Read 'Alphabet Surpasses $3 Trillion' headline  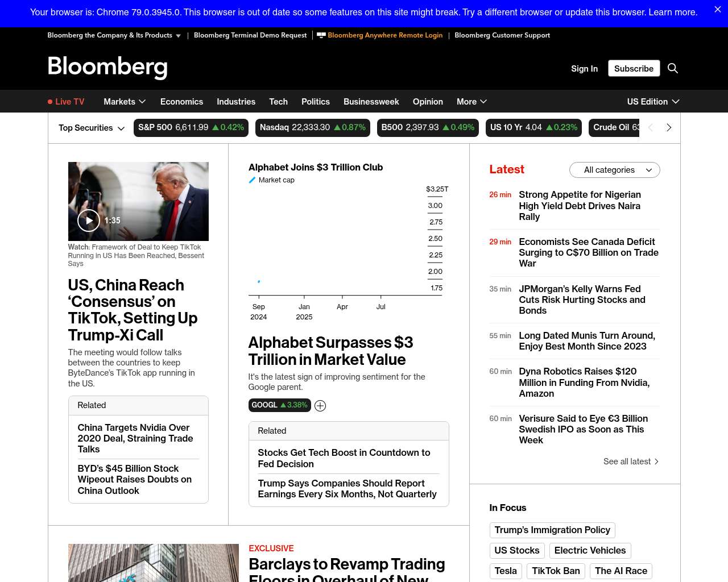tap(330, 351)
